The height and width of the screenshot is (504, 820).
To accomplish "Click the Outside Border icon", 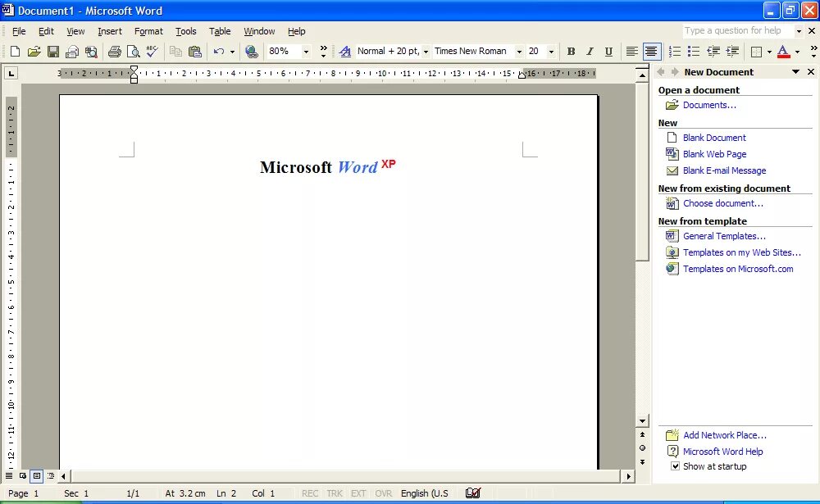I will (x=756, y=52).
